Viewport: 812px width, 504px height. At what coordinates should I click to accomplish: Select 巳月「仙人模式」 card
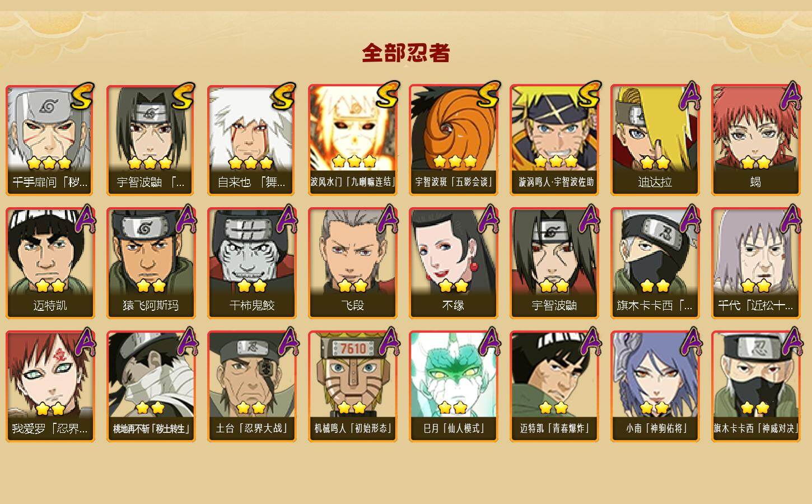click(453, 386)
